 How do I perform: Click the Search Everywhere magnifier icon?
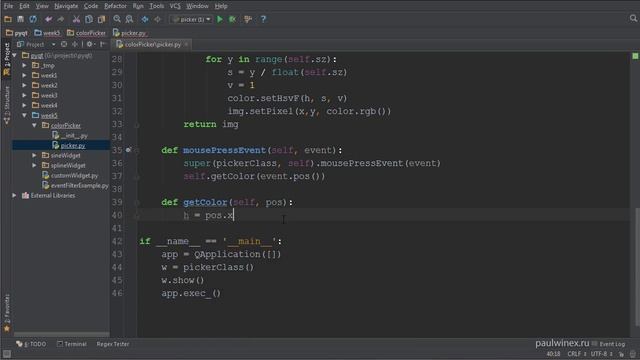tap(633, 18)
